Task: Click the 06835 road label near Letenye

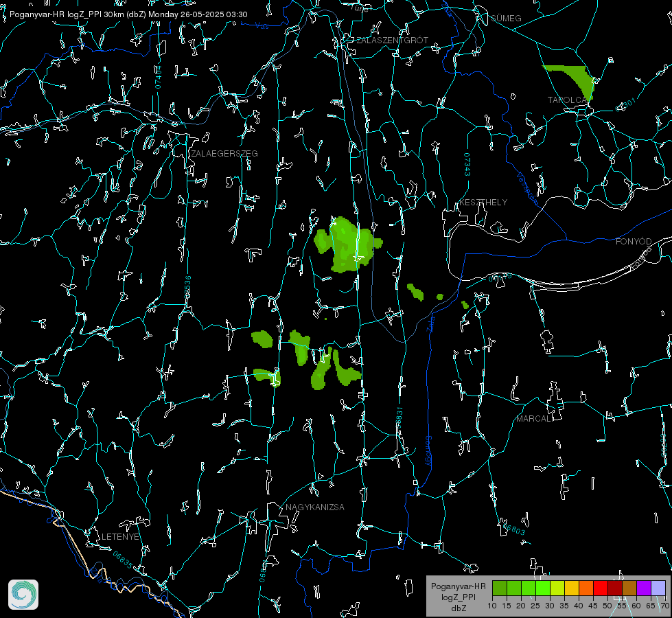Action: coord(123,560)
